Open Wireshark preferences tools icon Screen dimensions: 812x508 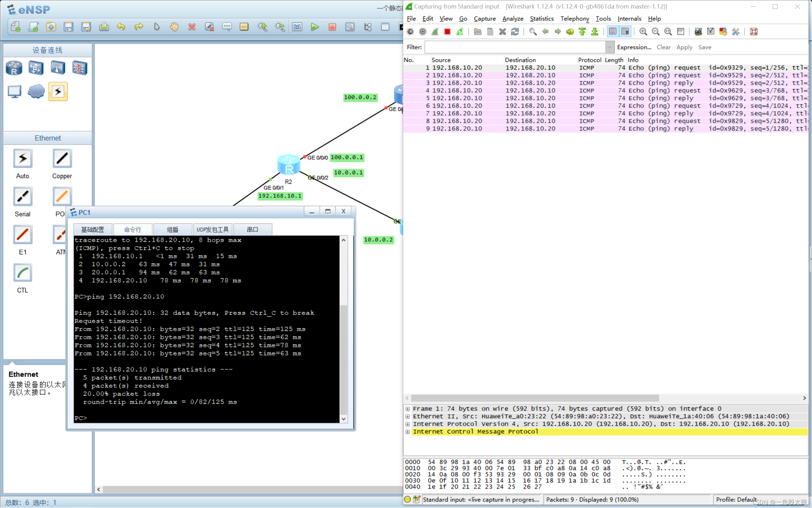(x=736, y=31)
